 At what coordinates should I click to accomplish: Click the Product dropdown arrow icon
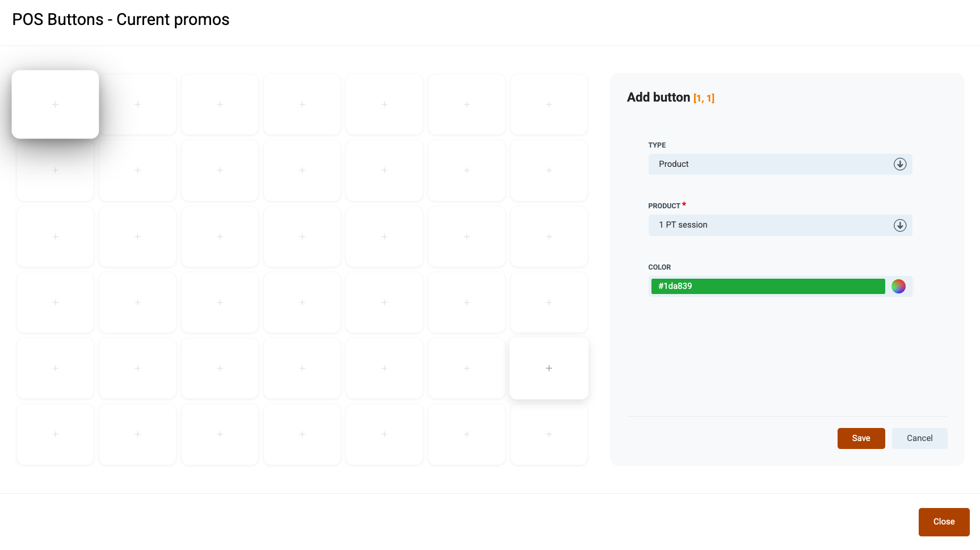click(x=900, y=225)
